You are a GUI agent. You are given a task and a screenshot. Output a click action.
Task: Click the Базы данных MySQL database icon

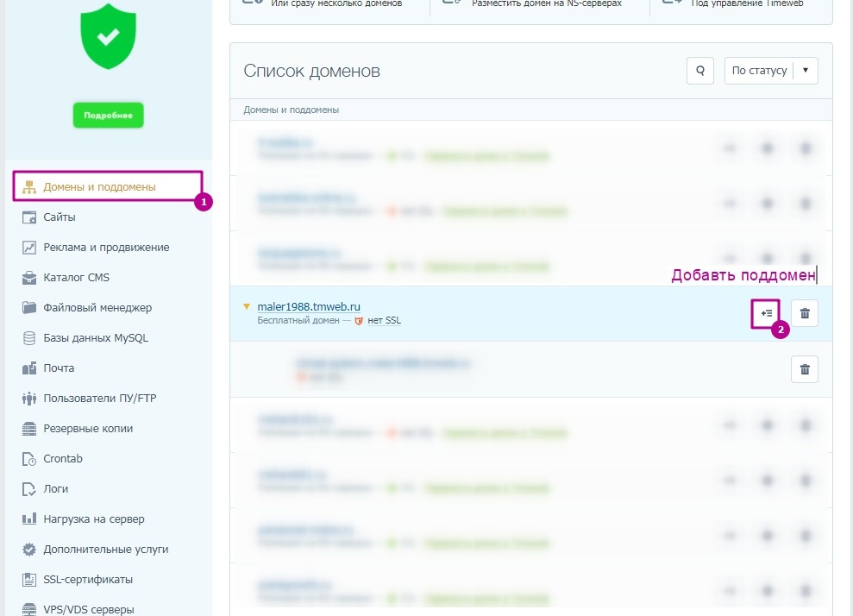[28, 338]
